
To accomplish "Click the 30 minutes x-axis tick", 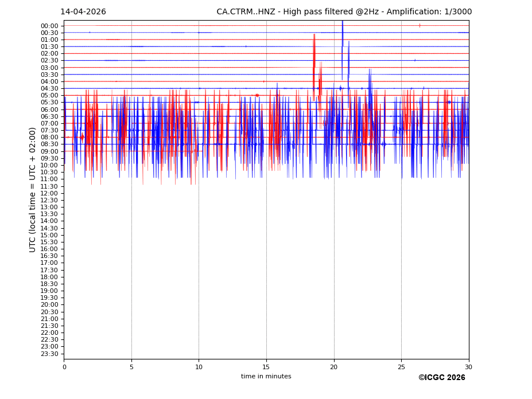I will 469,367.
